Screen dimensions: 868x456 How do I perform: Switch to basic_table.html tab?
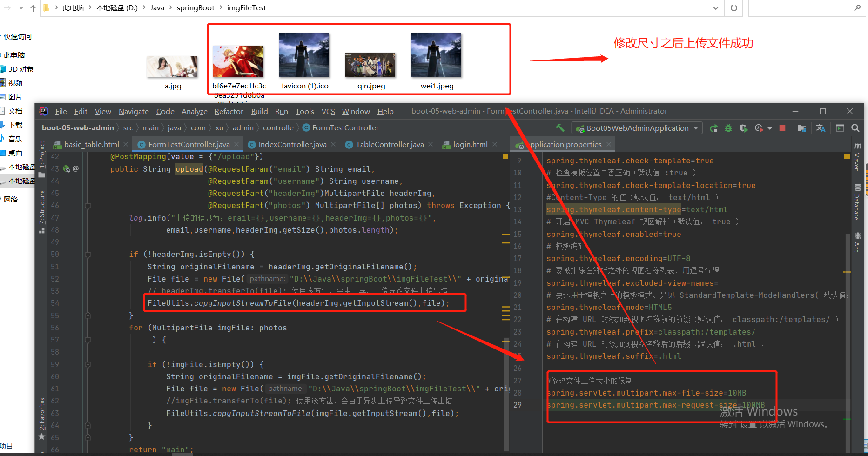91,145
